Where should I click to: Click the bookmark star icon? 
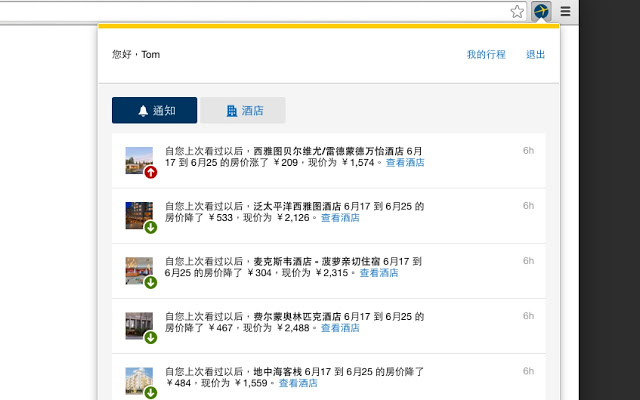click(x=517, y=11)
